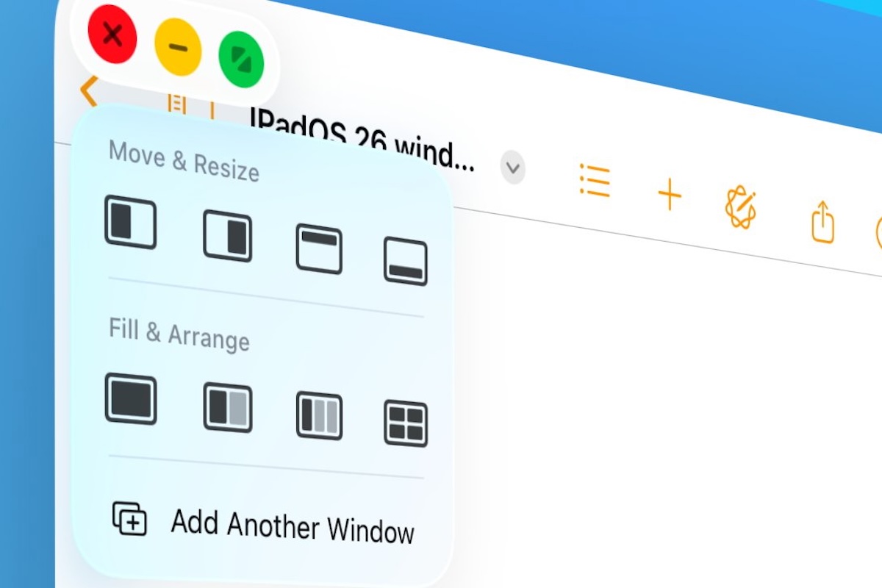The image size is (882, 588).
Task: Move window to the top half
Action: [x=319, y=249]
